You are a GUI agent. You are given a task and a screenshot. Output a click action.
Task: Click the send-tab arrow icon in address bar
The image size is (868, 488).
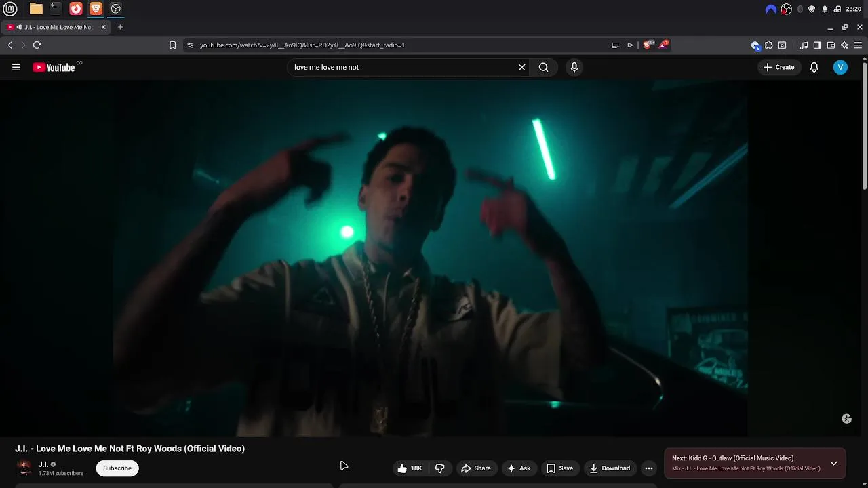point(630,45)
